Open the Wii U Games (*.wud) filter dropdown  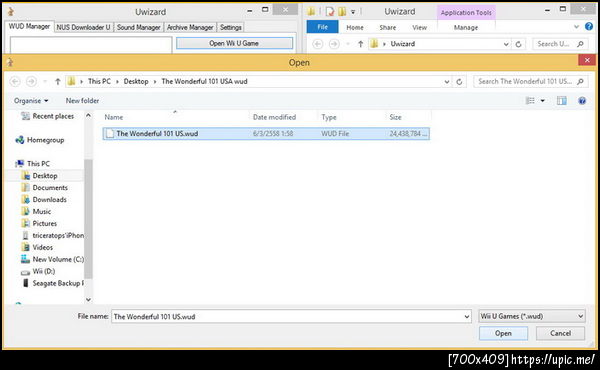(532, 316)
